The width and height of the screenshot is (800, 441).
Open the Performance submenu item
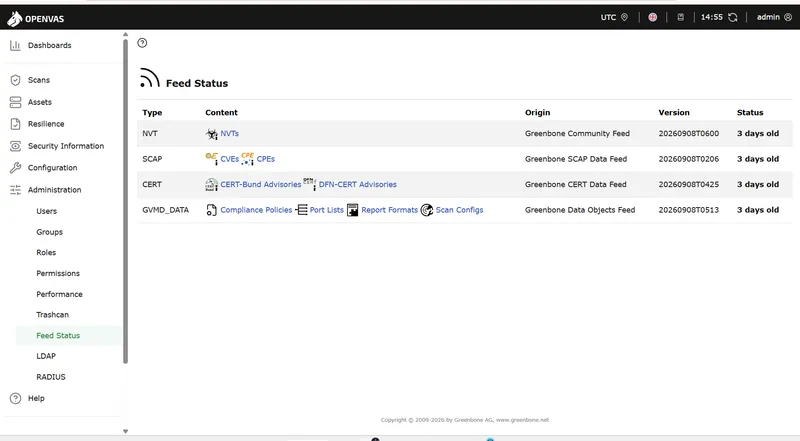[59, 295]
